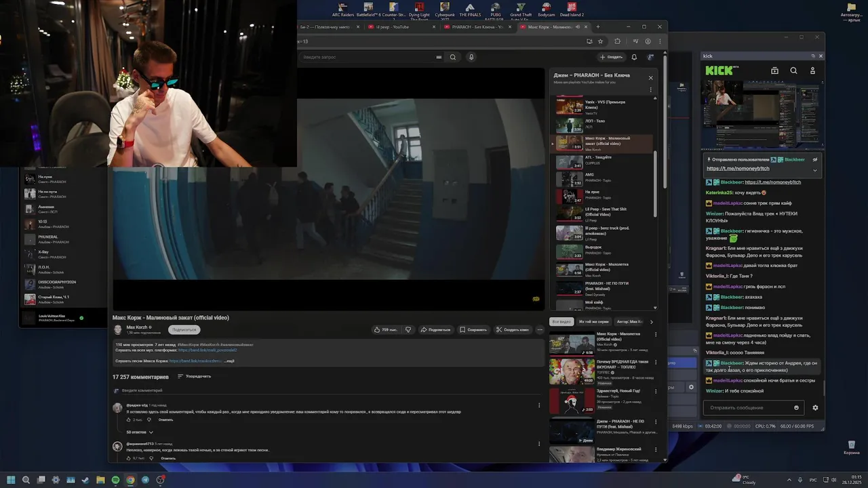
Task: Activate YouTube voice search microphone
Action: 471,57
